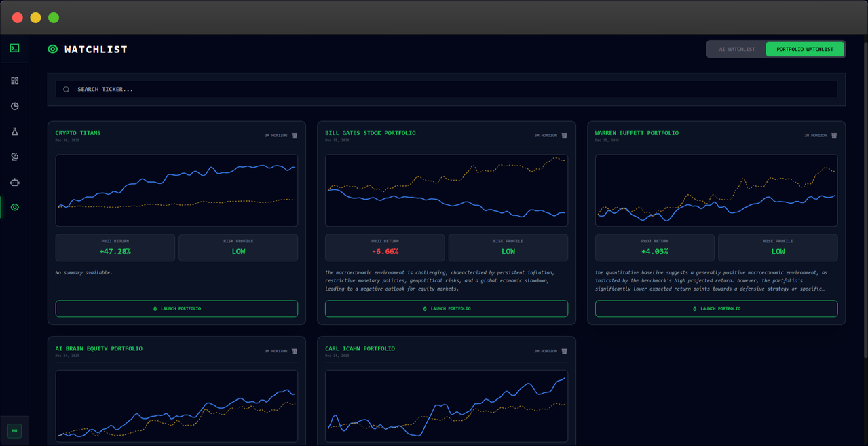Click the terminal logo icon in sidebar
This screenshot has width=868, height=446.
click(14, 48)
